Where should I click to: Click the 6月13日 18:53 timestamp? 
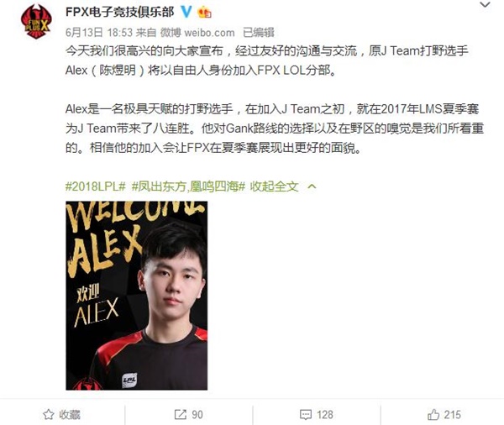[x=99, y=33]
